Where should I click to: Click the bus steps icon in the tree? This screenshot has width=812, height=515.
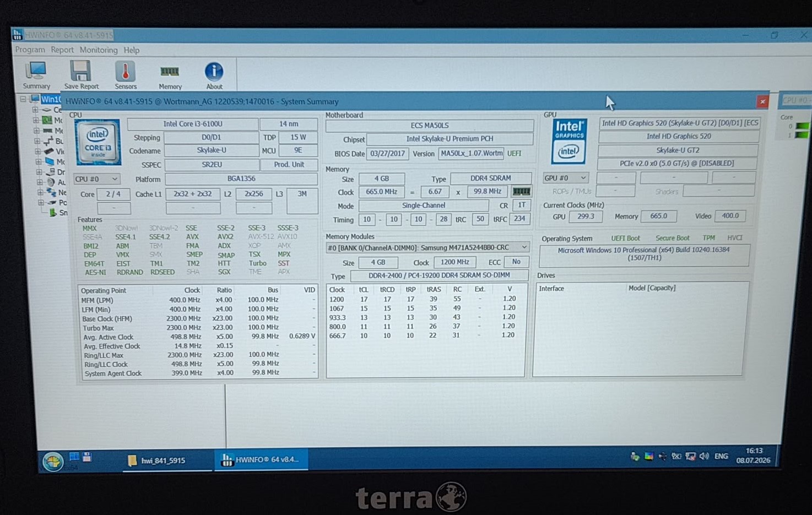click(48, 141)
